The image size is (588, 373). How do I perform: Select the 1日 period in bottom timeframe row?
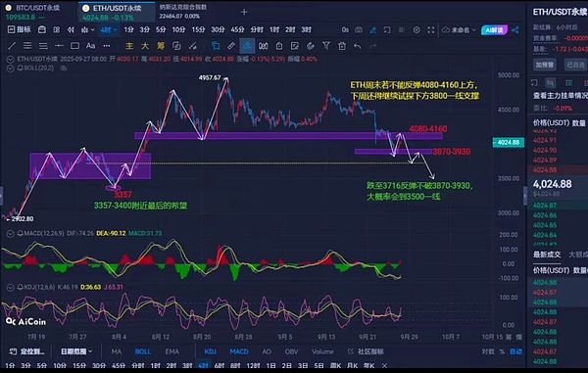tap(270, 365)
